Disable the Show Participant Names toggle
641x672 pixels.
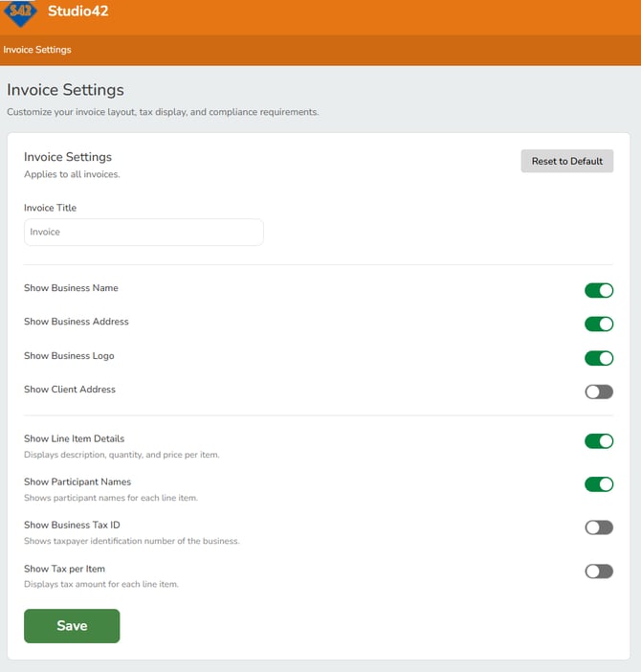[x=598, y=484]
